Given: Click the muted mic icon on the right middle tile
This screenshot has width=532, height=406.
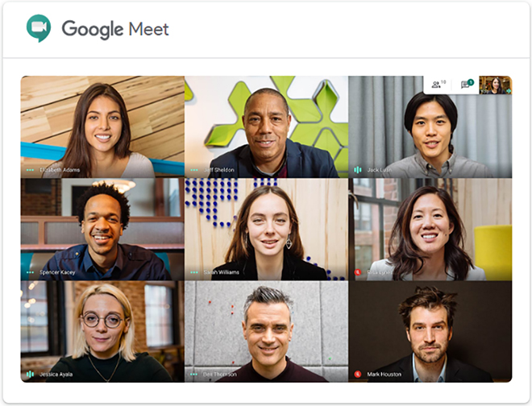Looking at the screenshot, I should 358,272.
